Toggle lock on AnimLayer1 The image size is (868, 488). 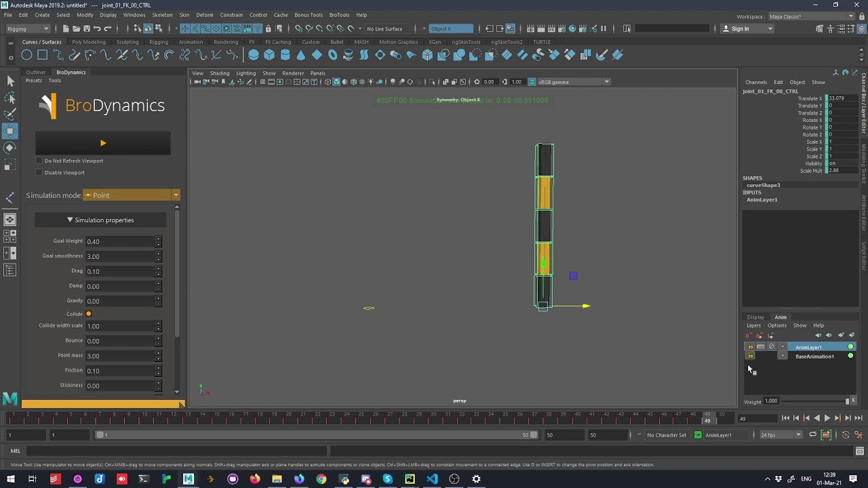[750, 347]
